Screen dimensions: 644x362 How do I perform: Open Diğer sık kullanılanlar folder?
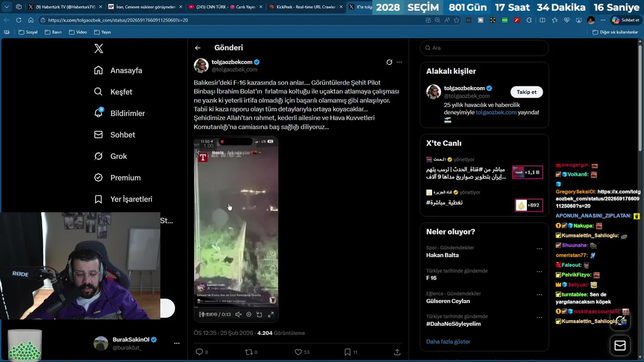[x=615, y=32]
